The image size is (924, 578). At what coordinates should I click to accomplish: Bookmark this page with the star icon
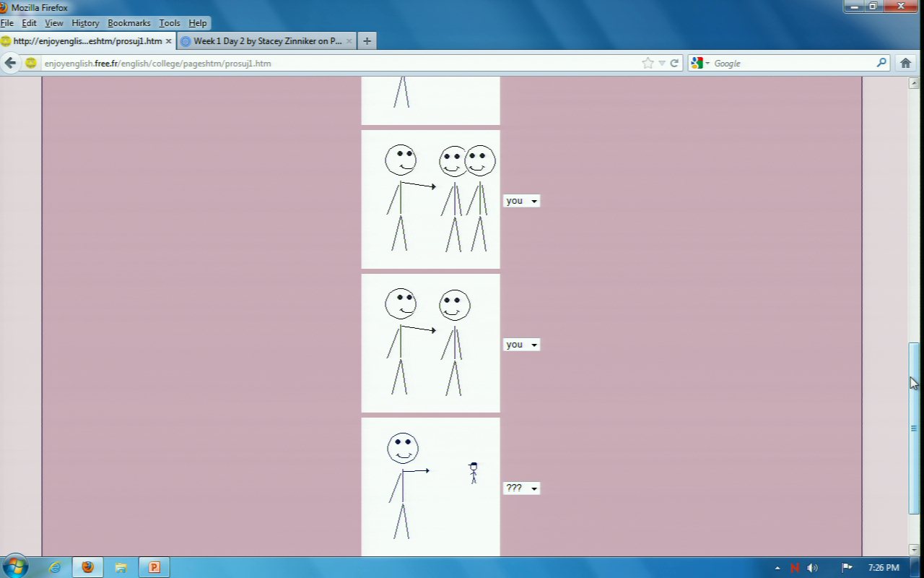648,63
